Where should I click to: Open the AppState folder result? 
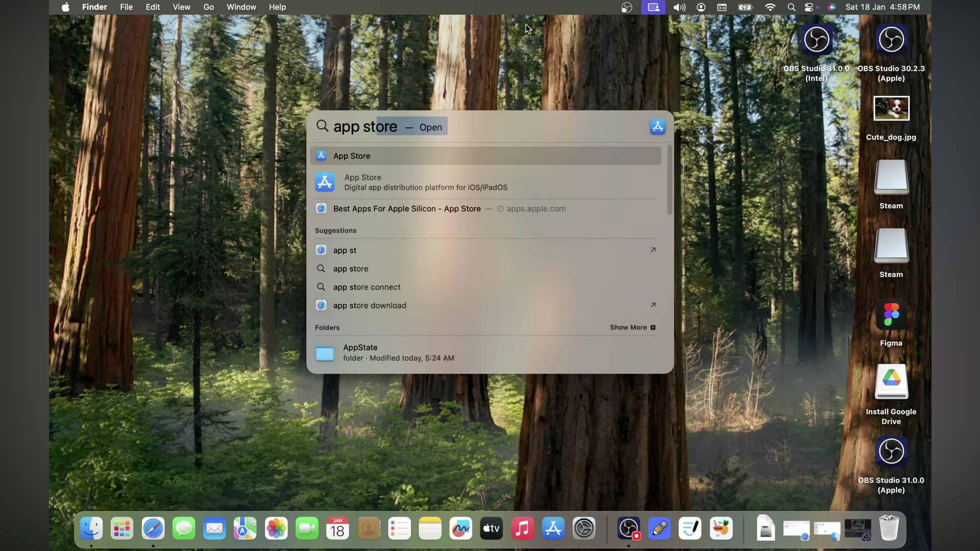(485, 353)
